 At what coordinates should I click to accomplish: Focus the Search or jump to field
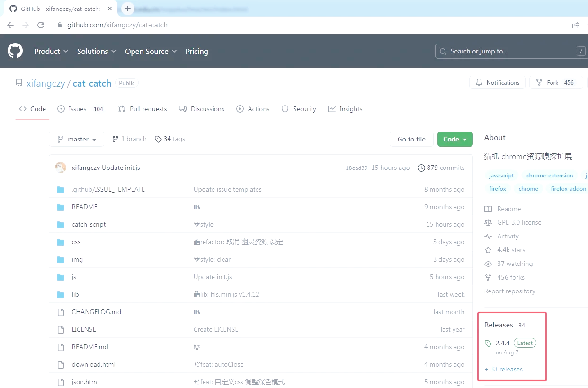point(507,51)
